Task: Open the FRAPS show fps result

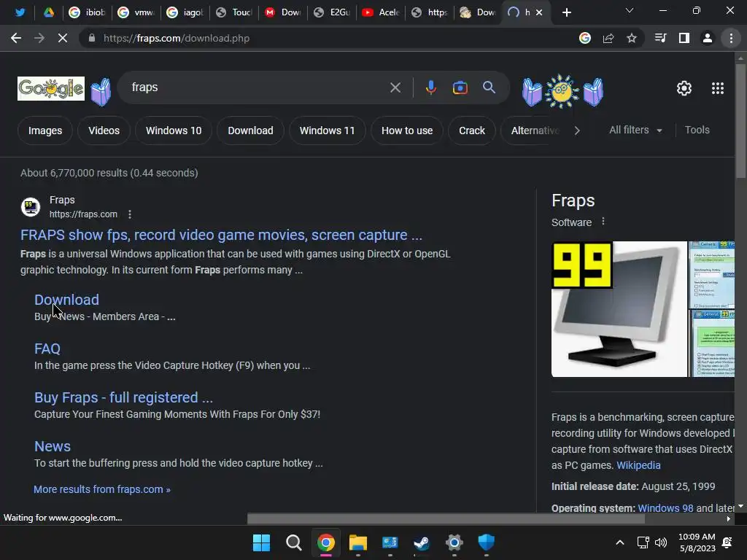Action: tap(221, 235)
